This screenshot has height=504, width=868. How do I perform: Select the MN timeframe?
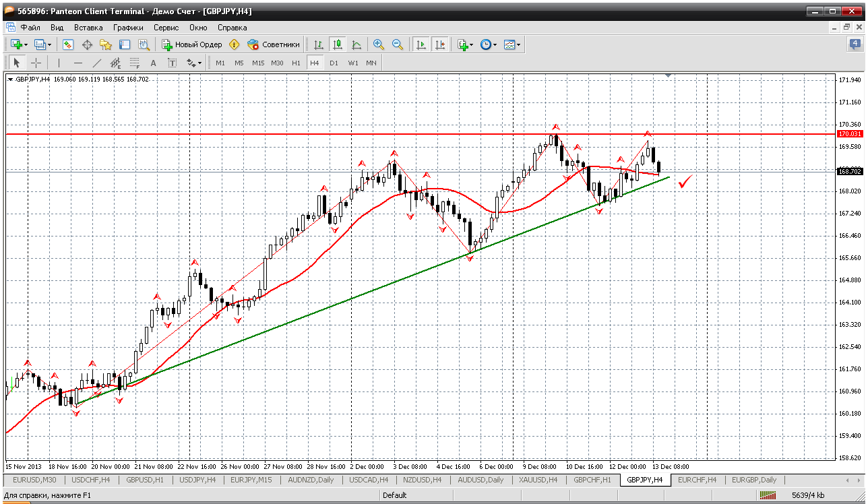point(371,63)
